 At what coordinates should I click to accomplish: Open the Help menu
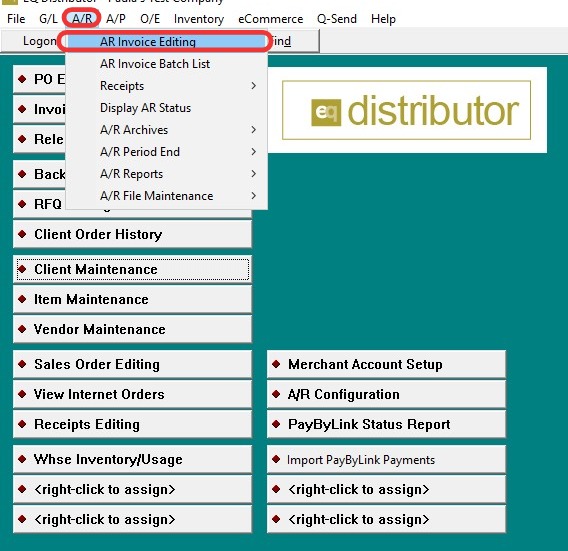[383, 19]
